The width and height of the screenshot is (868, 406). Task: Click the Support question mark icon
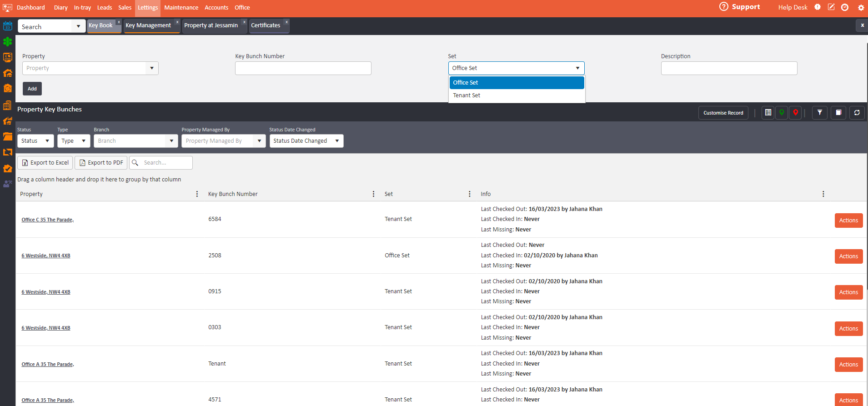[x=723, y=7]
